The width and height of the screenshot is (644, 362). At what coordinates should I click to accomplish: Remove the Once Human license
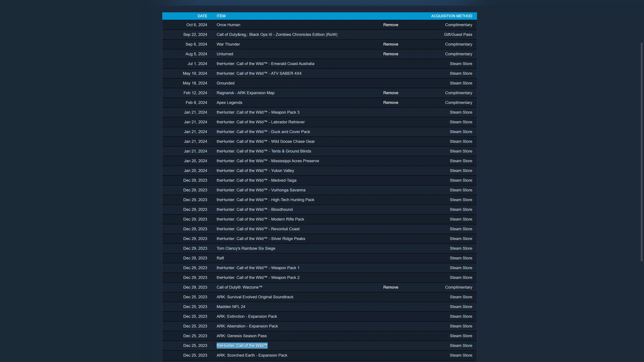pyautogui.click(x=390, y=25)
